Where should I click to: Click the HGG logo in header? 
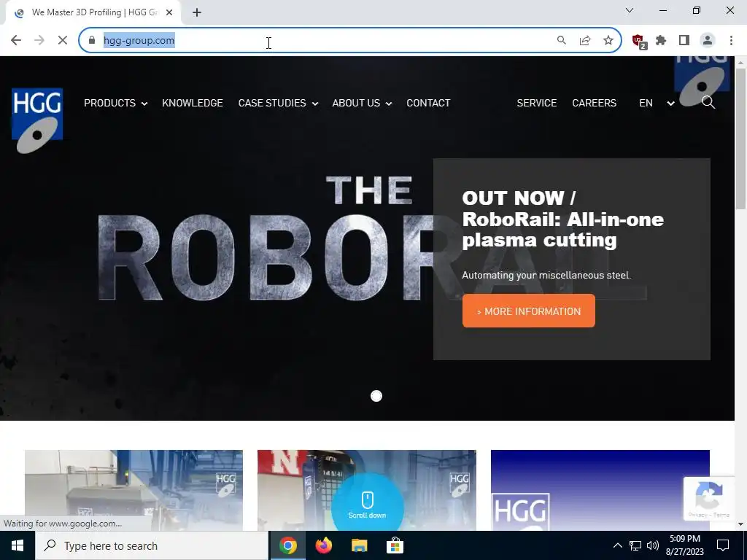pos(37,120)
